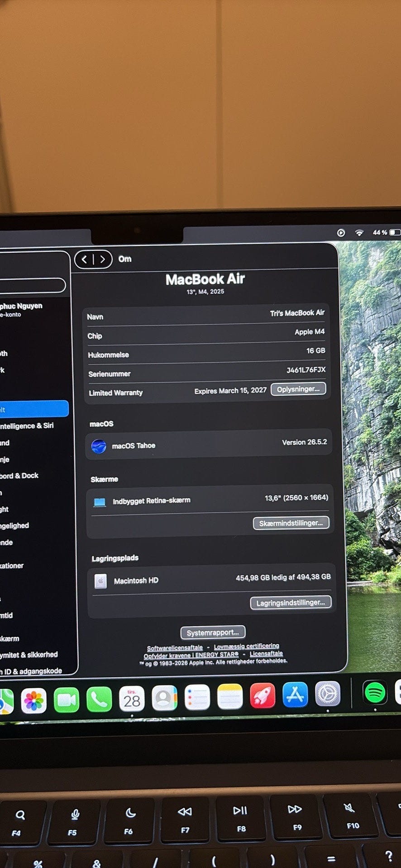Select the 'bord & Dock' sidebar item
Screen dimensions: 401x868
pyautogui.click(x=19, y=476)
